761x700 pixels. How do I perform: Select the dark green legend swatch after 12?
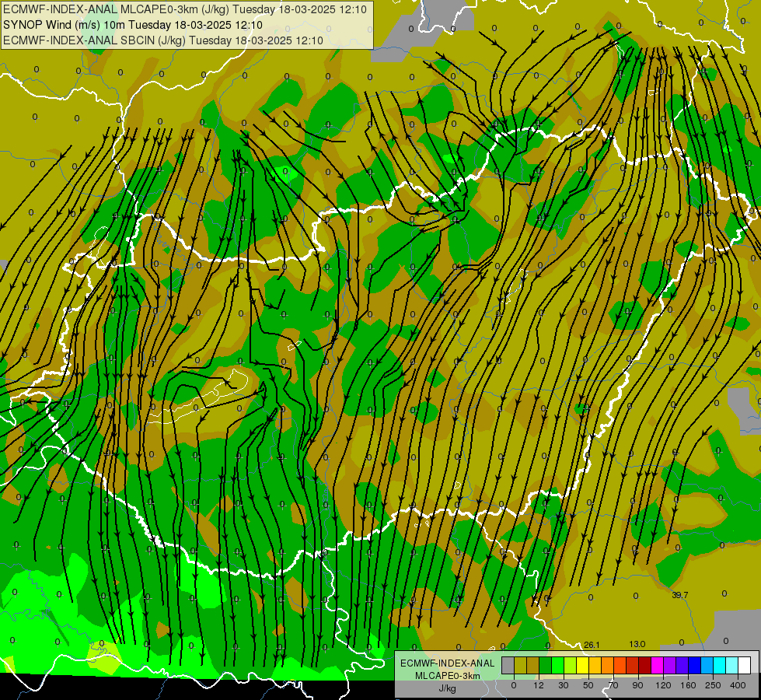(x=546, y=666)
